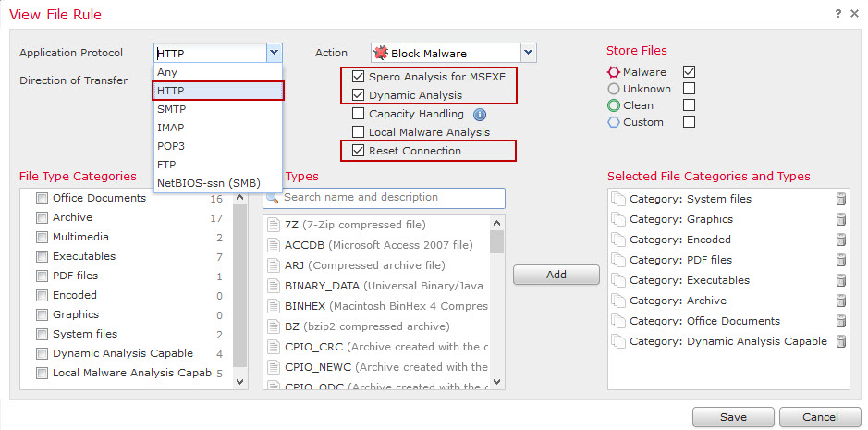Click the Cancel button

[x=820, y=417]
